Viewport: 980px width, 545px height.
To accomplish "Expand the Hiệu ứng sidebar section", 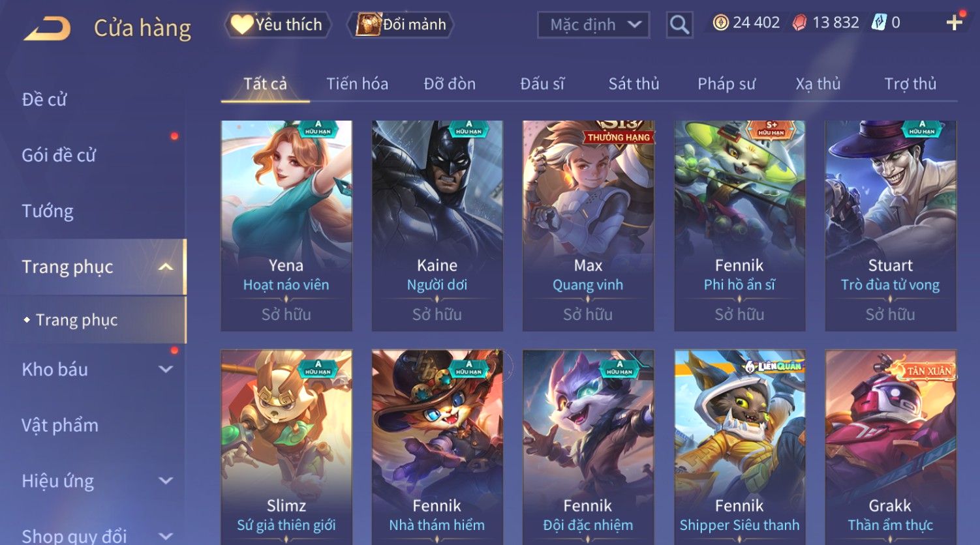I will tap(166, 481).
